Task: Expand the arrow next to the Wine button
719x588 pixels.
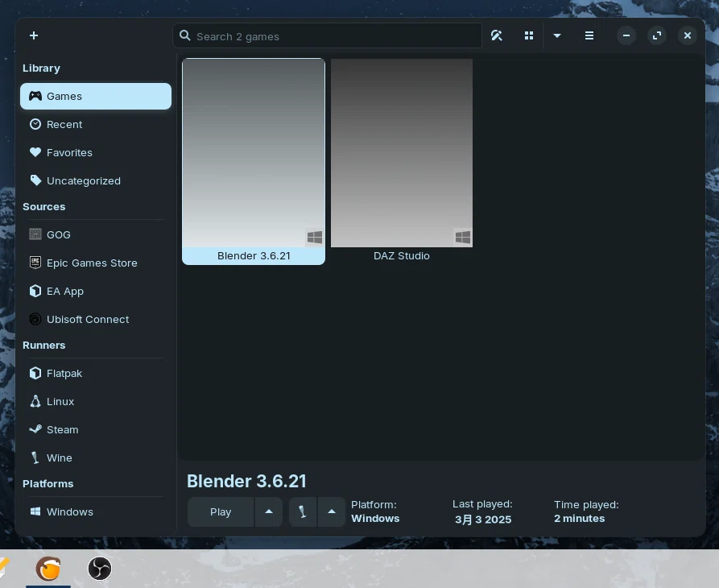Action: (332, 511)
